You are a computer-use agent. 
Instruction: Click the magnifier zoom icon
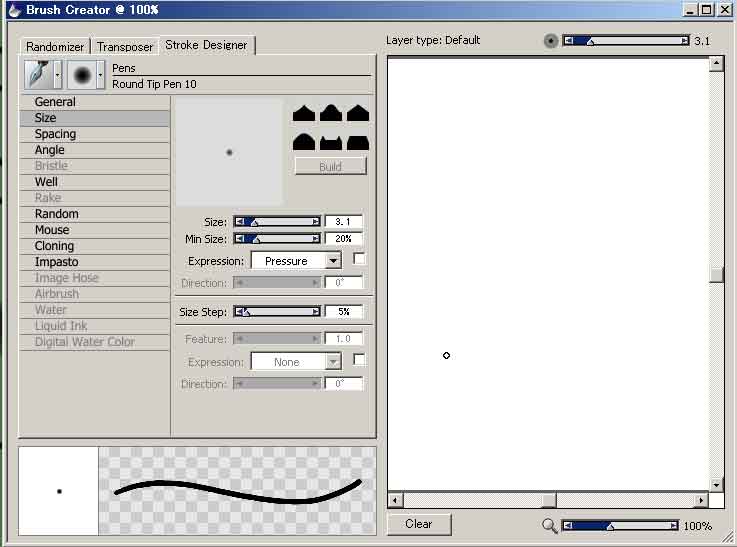[549, 526]
